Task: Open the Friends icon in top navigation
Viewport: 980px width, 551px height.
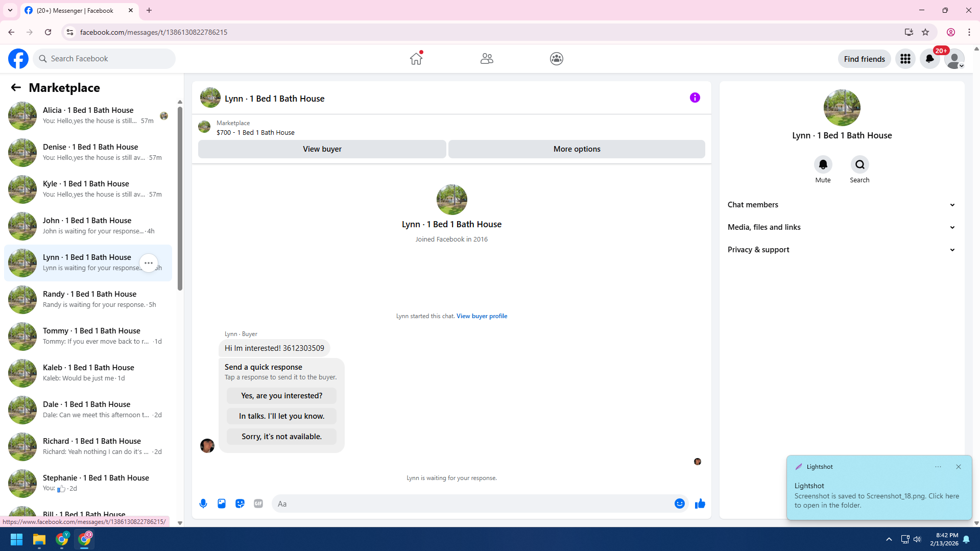Action: tap(487, 59)
